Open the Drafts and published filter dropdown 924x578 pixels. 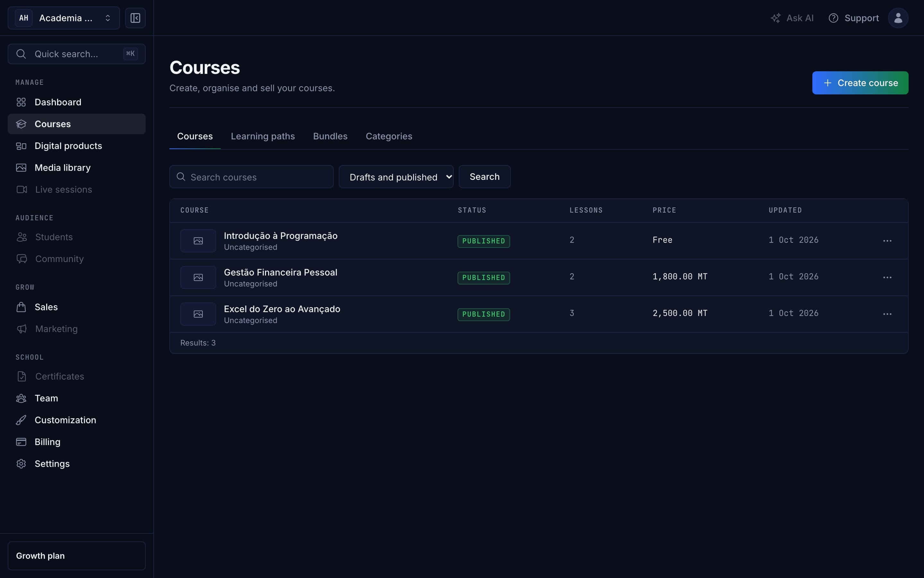pos(396,177)
